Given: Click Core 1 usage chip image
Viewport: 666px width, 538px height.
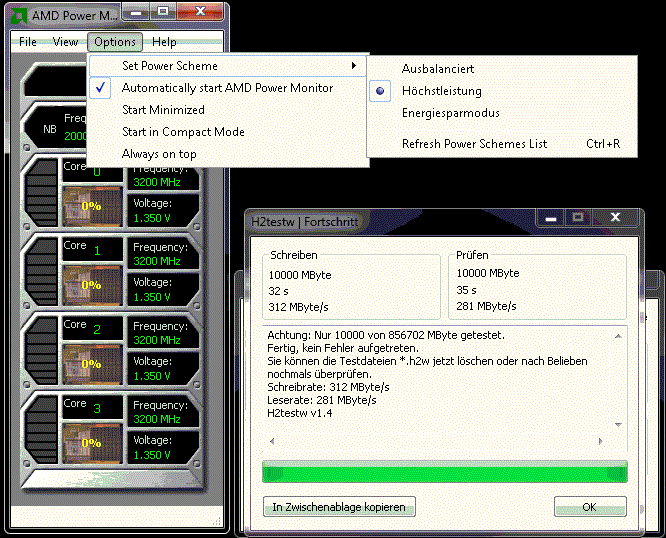Looking at the screenshot, I should click(92, 285).
